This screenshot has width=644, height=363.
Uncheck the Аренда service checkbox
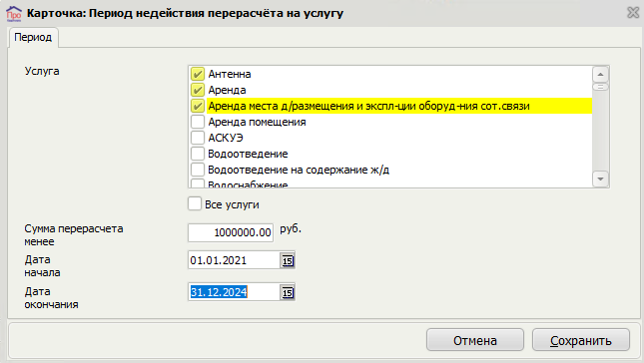point(198,90)
